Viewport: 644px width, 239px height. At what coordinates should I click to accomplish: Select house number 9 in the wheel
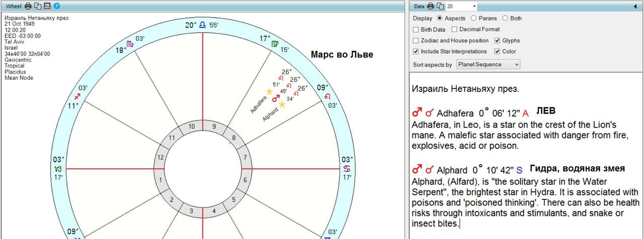point(214,127)
